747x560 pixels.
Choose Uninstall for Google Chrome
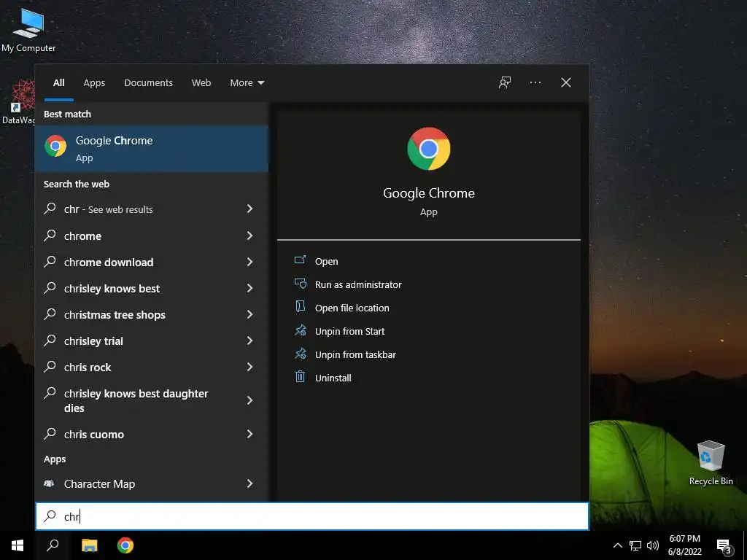pos(333,378)
